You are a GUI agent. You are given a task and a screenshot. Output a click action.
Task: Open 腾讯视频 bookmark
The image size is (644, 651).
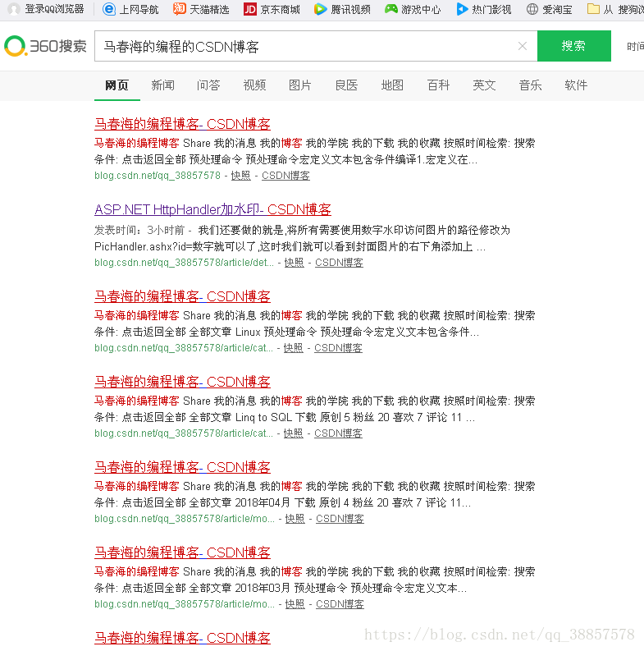pyautogui.click(x=342, y=9)
